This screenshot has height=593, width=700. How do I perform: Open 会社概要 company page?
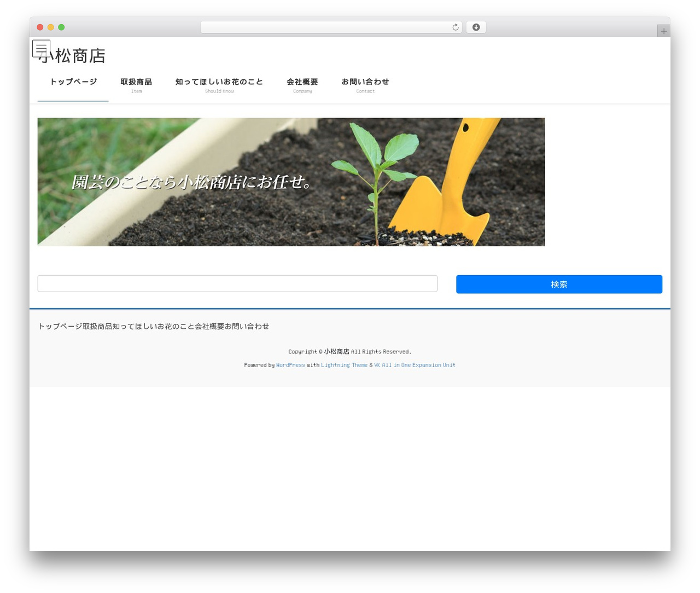click(302, 86)
